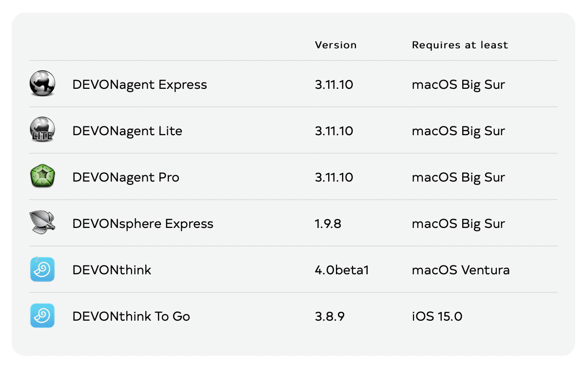Open the DEVONthink To Go name

131,316
